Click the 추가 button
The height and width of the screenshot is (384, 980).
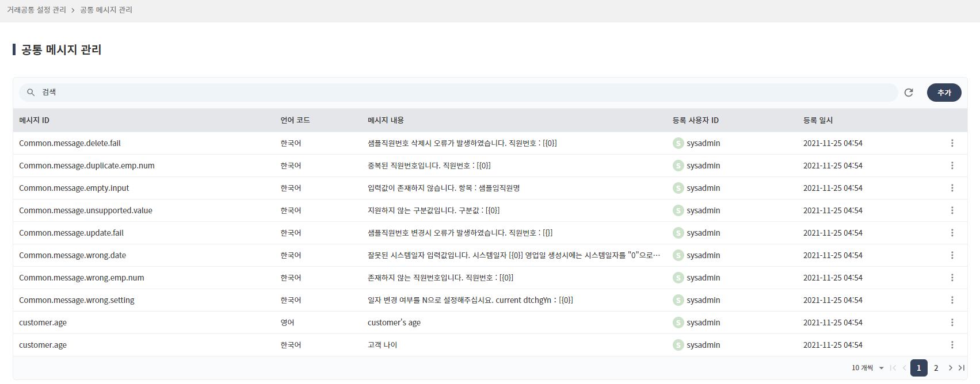[x=944, y=93]
